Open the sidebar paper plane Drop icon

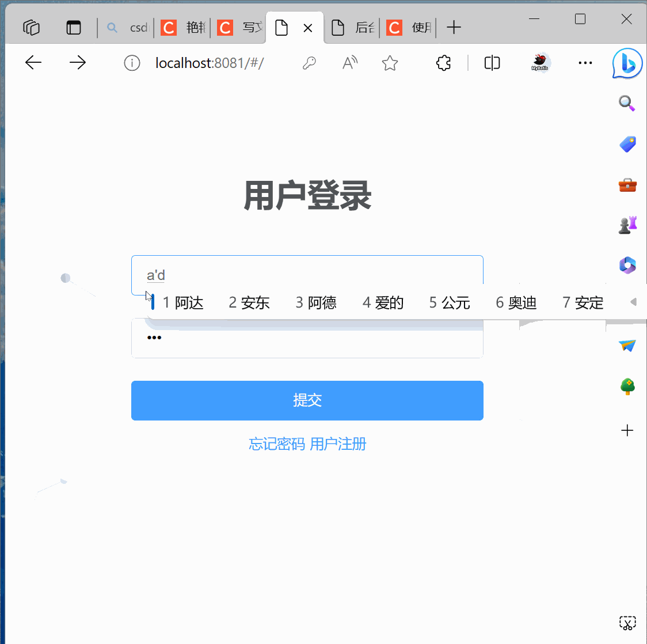pyautogui.click(x=627, y=345)
